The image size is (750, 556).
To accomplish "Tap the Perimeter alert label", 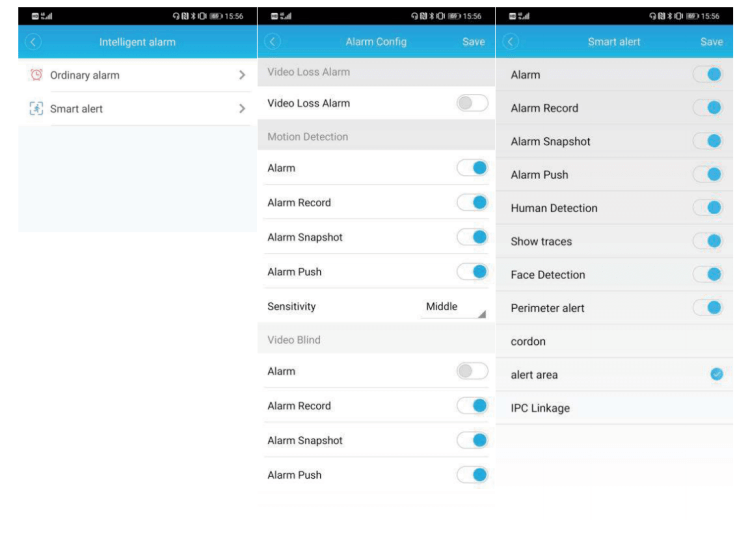I will [x=547, y=308].
